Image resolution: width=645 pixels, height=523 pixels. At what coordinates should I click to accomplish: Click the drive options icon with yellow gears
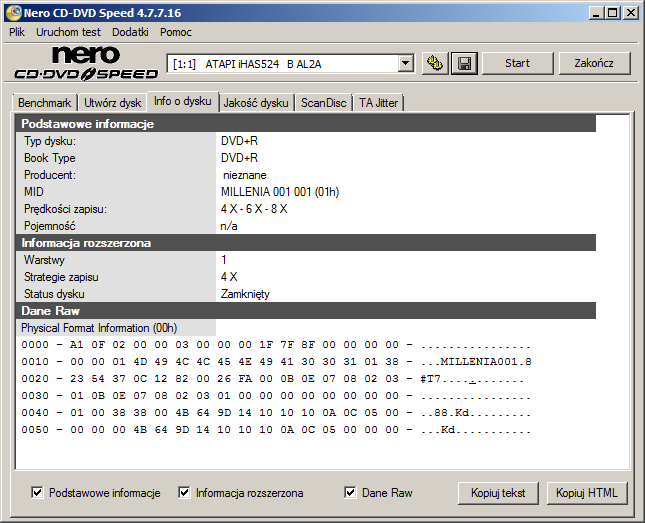[x=435, y=63]
